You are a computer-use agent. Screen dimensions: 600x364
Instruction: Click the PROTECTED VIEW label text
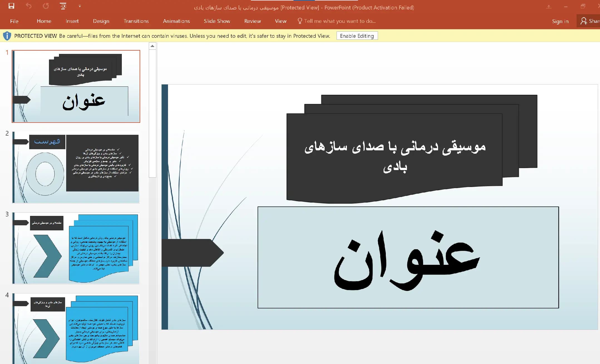36,36
